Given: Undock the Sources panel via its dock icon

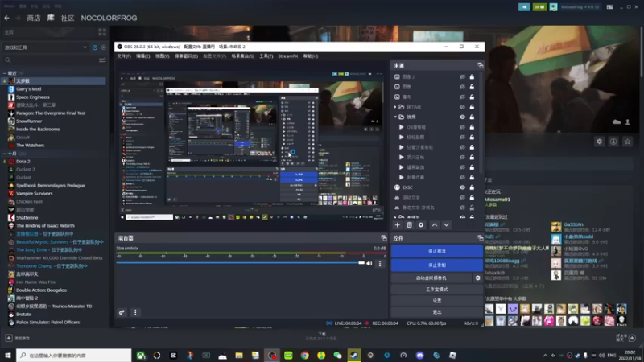Looking at the screenshot, I should click(480, 65).
